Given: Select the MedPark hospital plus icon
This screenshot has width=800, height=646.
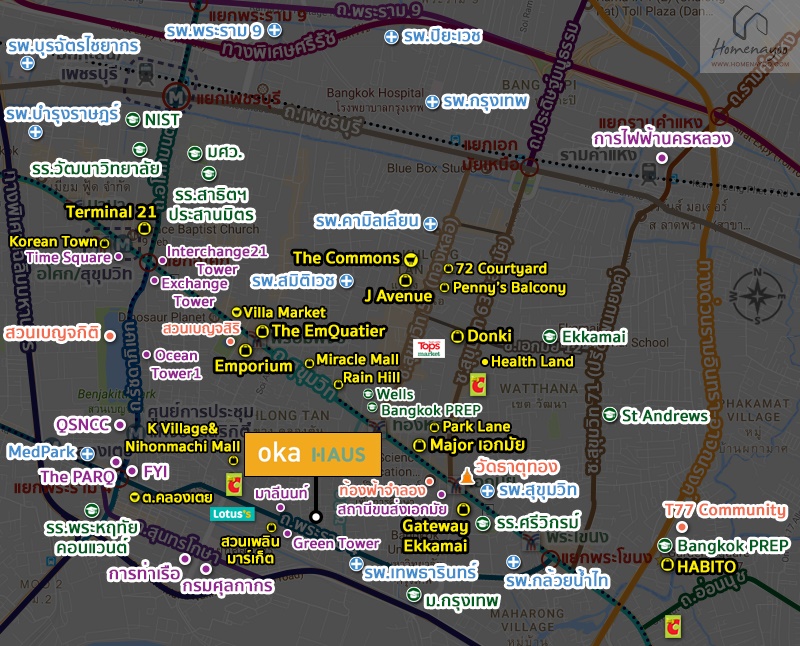Looking at the screenshot, I should [x=88, y=453].
